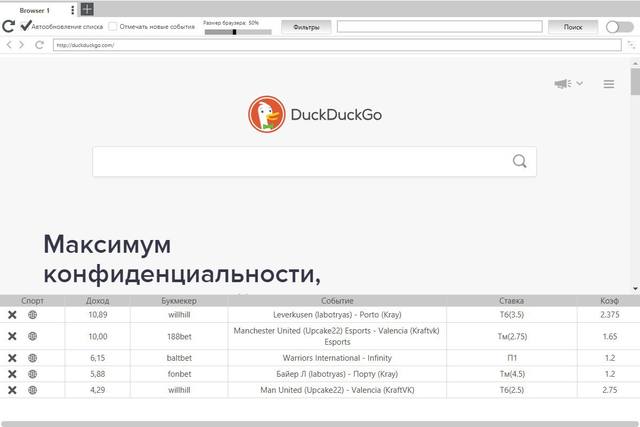Click the scrollbar down arrow

(635, 289)
